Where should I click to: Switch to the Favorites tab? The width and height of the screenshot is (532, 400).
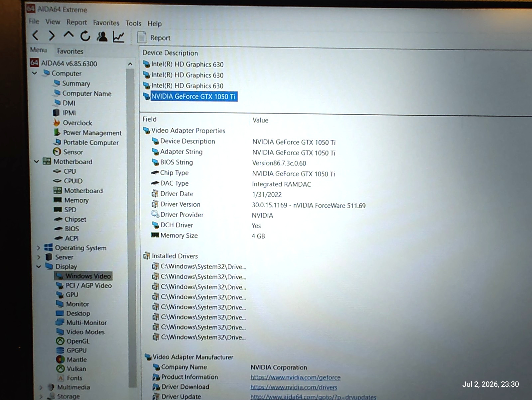pyautogui.click(x=70, y=51)
